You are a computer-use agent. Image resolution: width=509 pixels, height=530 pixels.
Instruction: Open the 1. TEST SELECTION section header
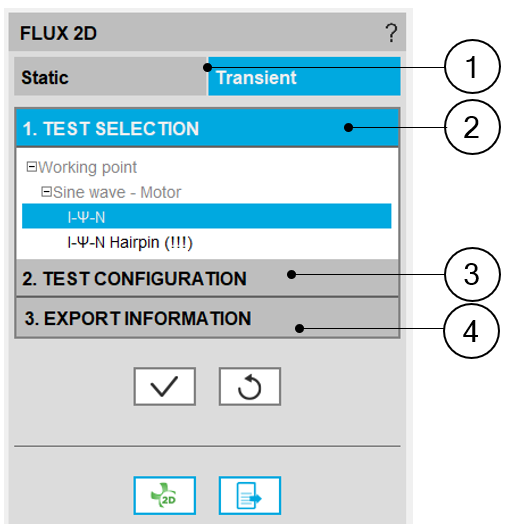click(x=207, y=128)
